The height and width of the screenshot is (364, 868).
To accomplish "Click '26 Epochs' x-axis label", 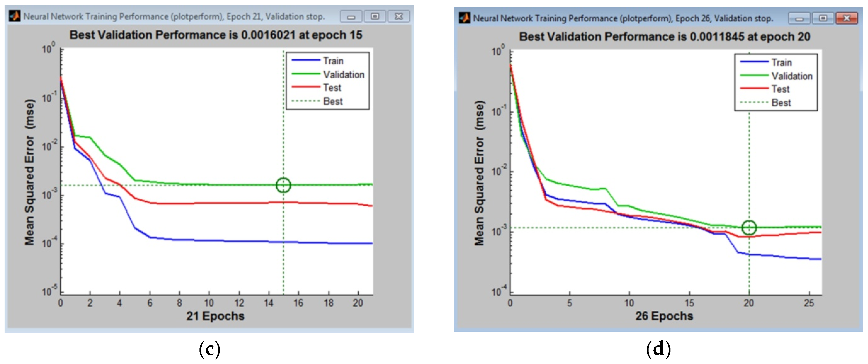I will pos(664,316).
